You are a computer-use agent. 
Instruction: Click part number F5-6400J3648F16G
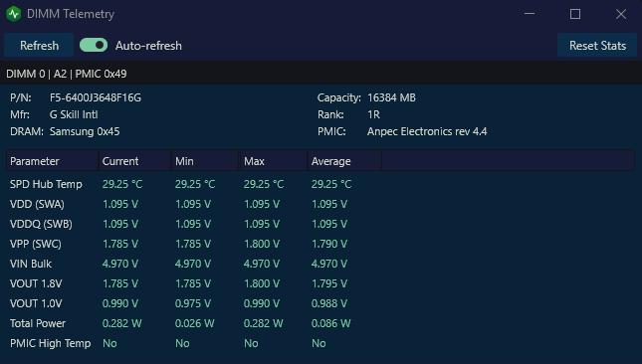point(96,97)
